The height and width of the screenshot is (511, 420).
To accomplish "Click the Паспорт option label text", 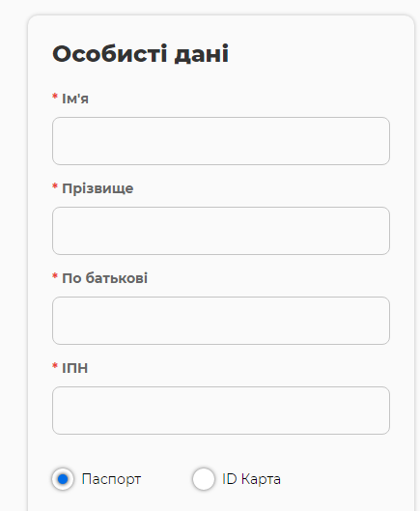I will point(111,479).
